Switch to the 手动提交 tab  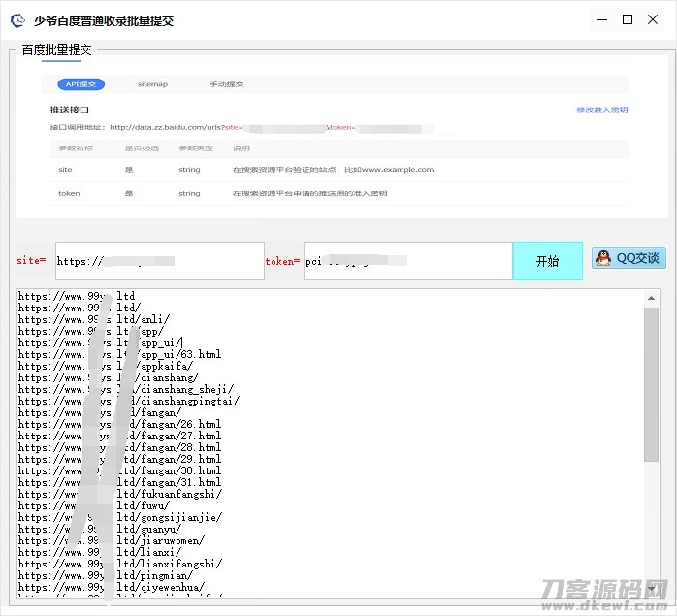[x=226, y=84]
